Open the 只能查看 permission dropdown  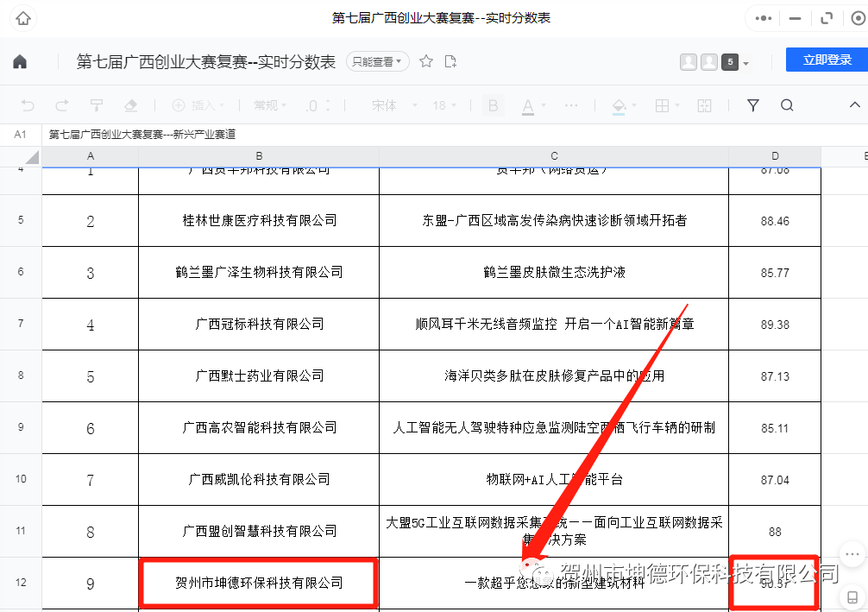[x=376, y=60]
